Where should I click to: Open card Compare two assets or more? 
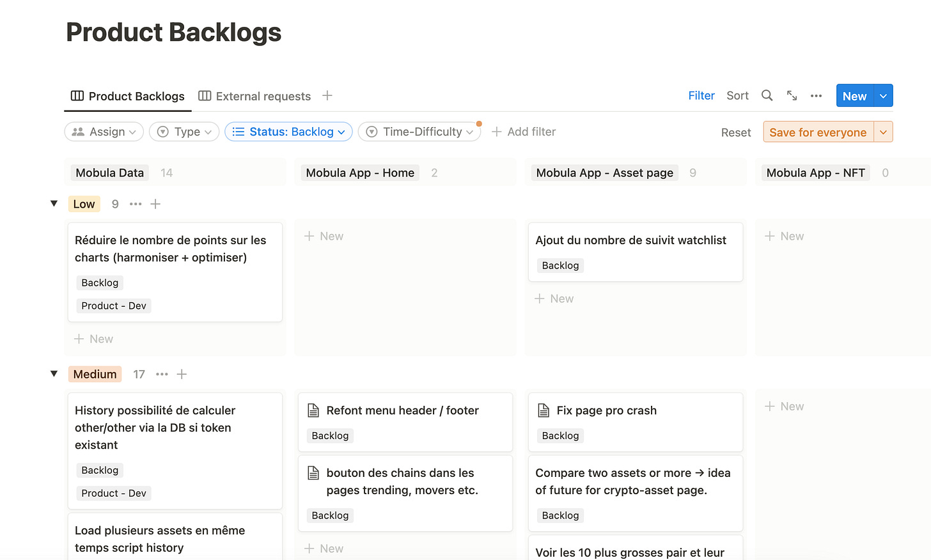coord(636,493)
